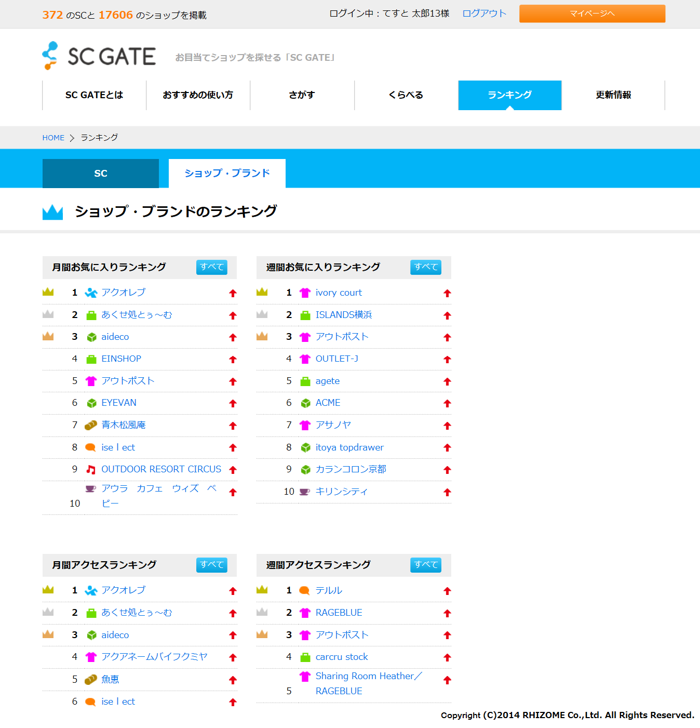The height and width of the screenshot is (728, 700).
Task: Click the gold crown next to ivory court
Action: 262,292
